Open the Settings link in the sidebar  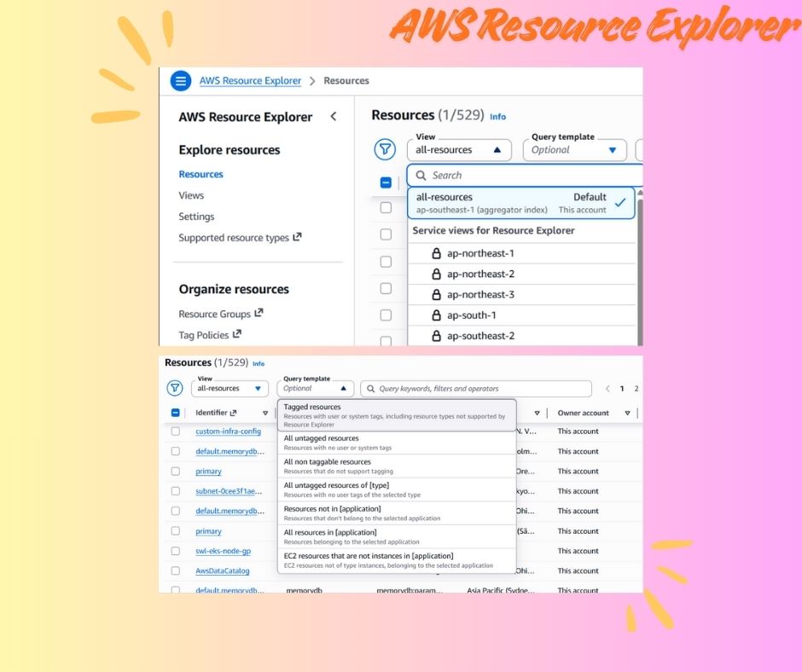pyautogui.click(x=196, y=217)
